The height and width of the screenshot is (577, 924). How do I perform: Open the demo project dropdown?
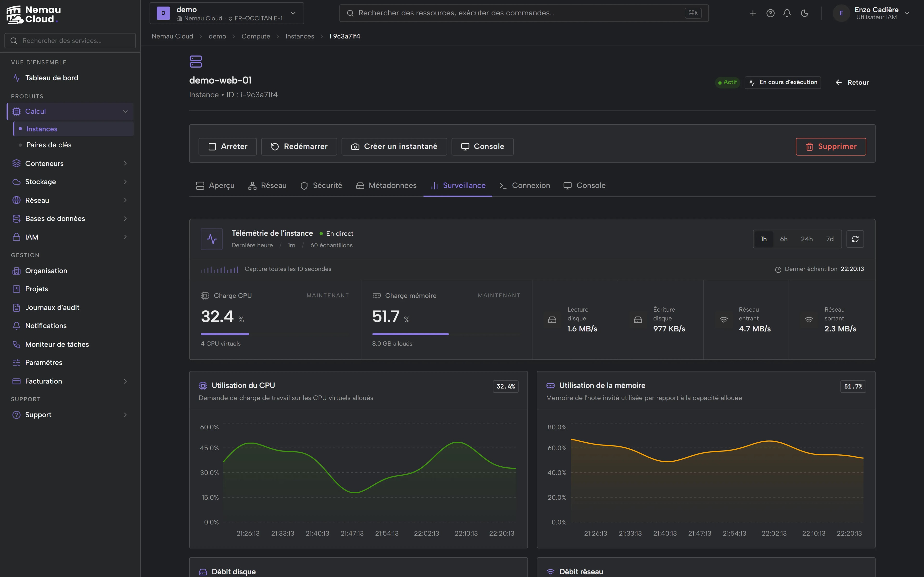227,13
